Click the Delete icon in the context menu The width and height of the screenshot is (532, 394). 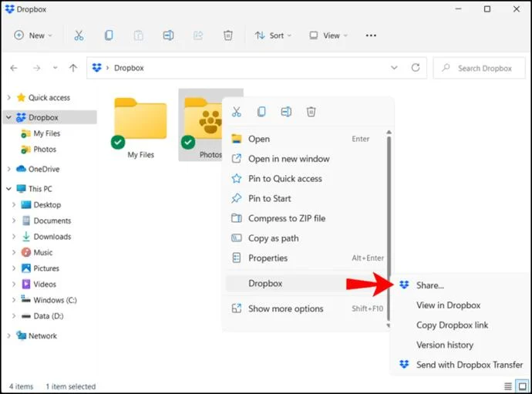click(311, 112)
